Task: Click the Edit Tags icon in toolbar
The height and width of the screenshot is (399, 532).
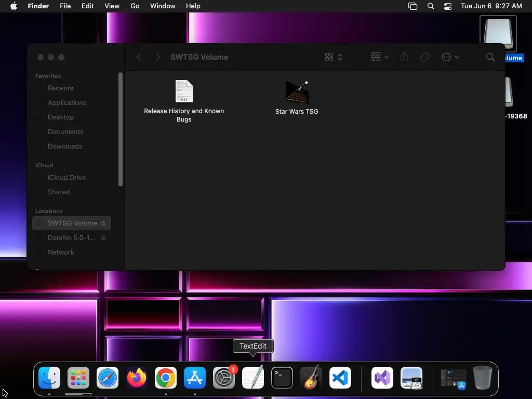Action: (x=424, y=57)
